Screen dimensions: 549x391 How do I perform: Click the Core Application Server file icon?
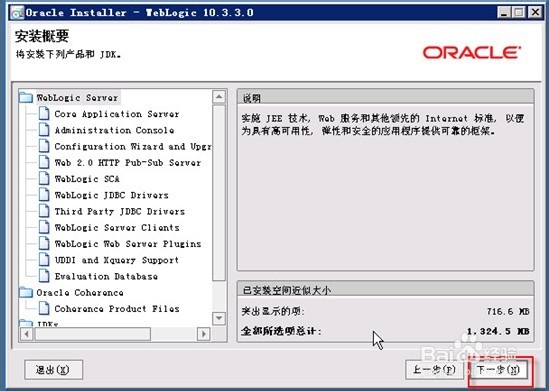44,114
